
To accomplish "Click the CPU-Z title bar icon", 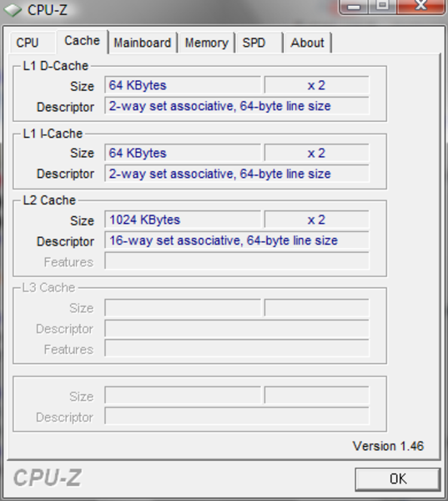I will click(x=13, y=9).
